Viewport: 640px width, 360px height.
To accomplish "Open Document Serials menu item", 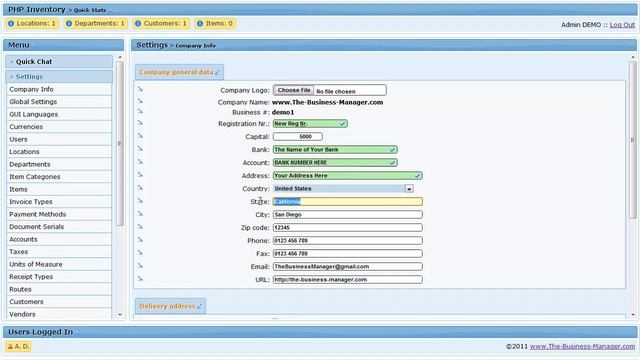I will click(x=59, y=227).
